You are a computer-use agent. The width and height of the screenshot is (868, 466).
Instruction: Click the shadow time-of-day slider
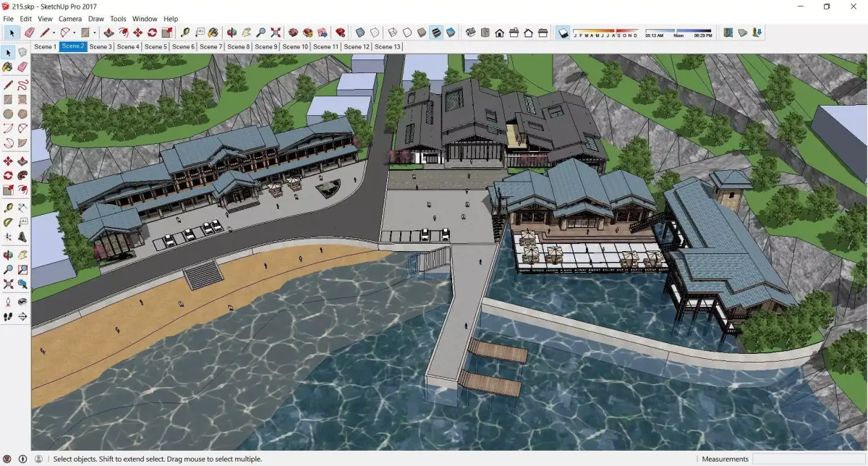[x=678, y=33]
